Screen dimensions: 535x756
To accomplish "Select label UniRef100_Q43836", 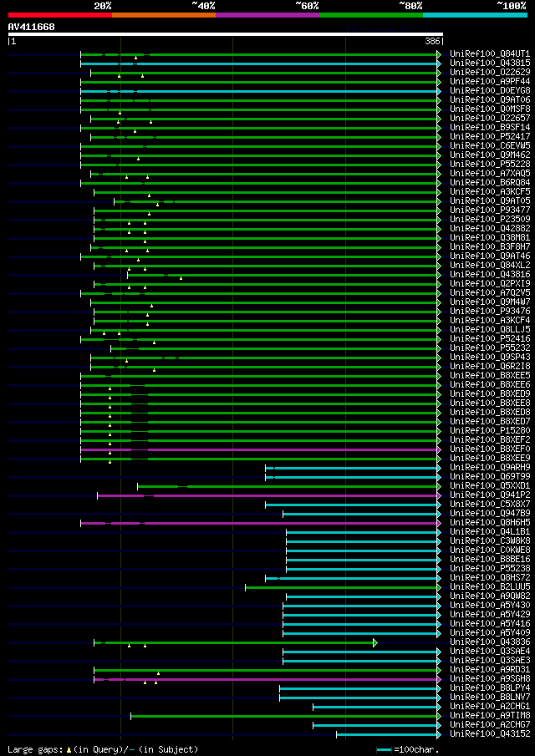I will tap(490, 642).
